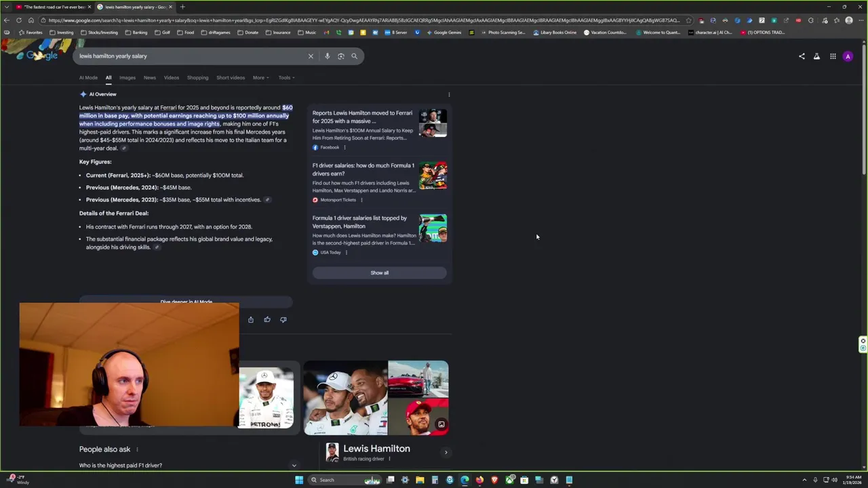The width and height of the screenshot is (868, 488).
Task: Open options for Facebook source result
Action: click(x=344, y=147)
